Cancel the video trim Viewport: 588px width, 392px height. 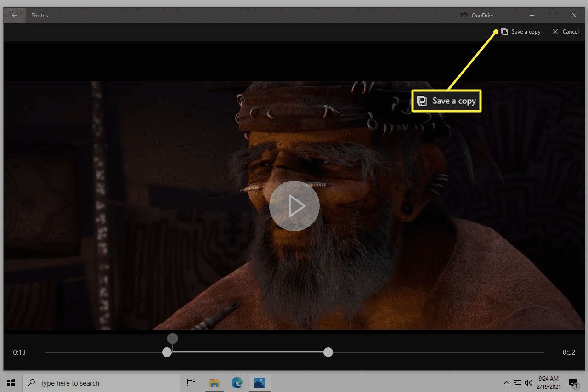coord(565,32)
